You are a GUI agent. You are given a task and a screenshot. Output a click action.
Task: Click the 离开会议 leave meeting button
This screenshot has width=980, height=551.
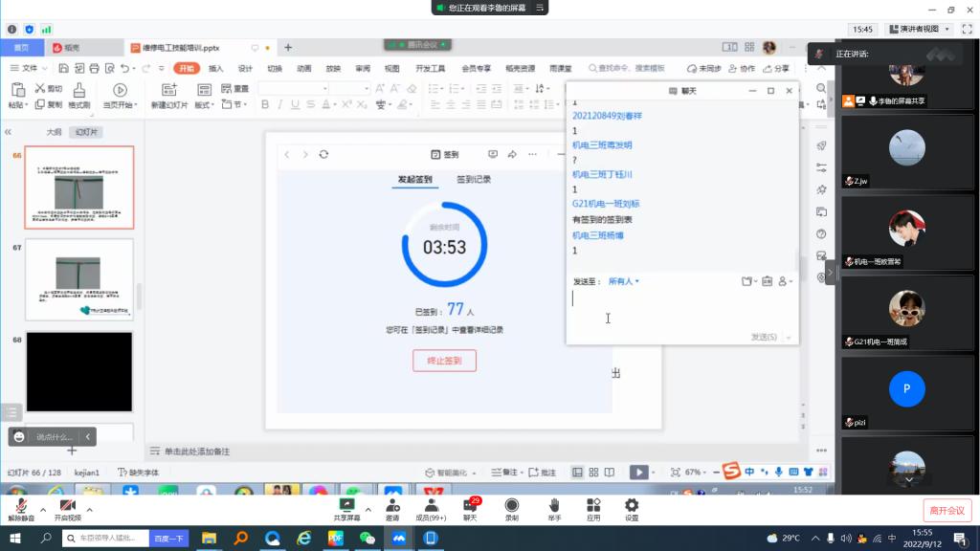coord(947,510)
